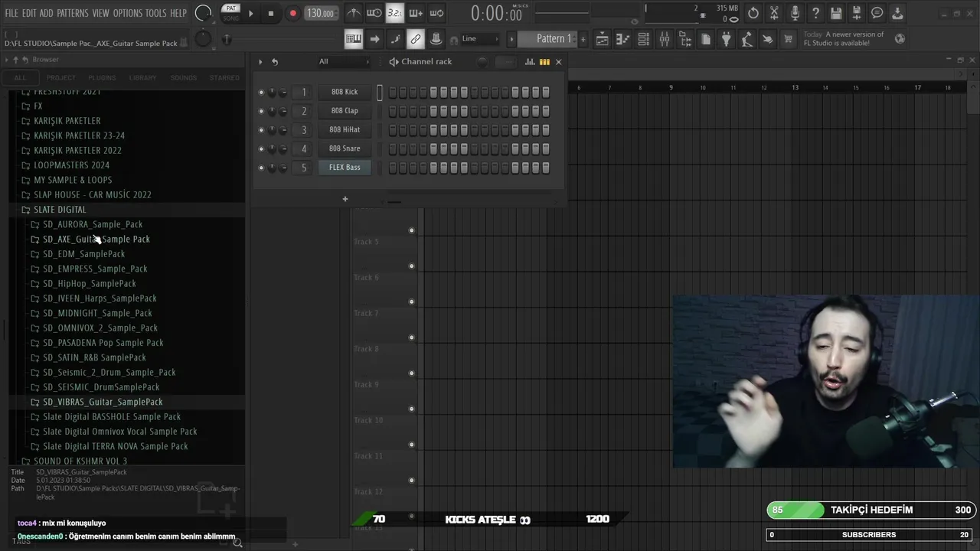Switch to PAT pattern mode
This screenshot has height=551, width=980.
click(230, 8)
